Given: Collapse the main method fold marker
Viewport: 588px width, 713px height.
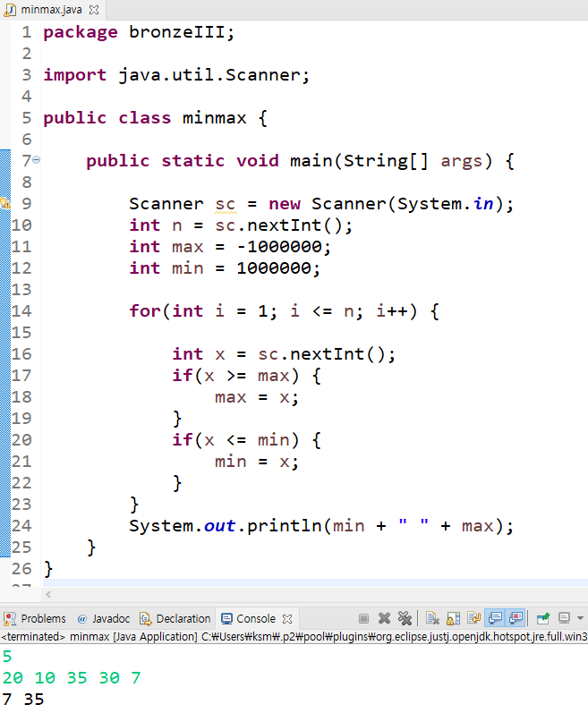Looking at the screenshot, I should point(37,160).
